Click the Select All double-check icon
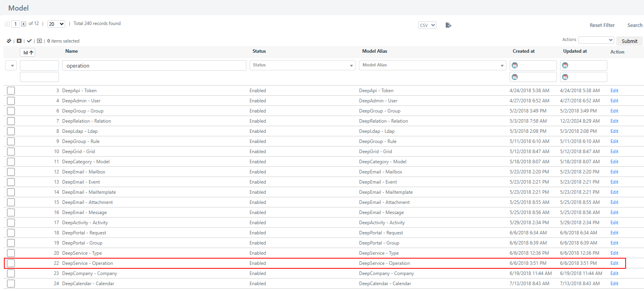Image resolution: width=644 pixels, height=291 pixels. [x=9, y=41]
